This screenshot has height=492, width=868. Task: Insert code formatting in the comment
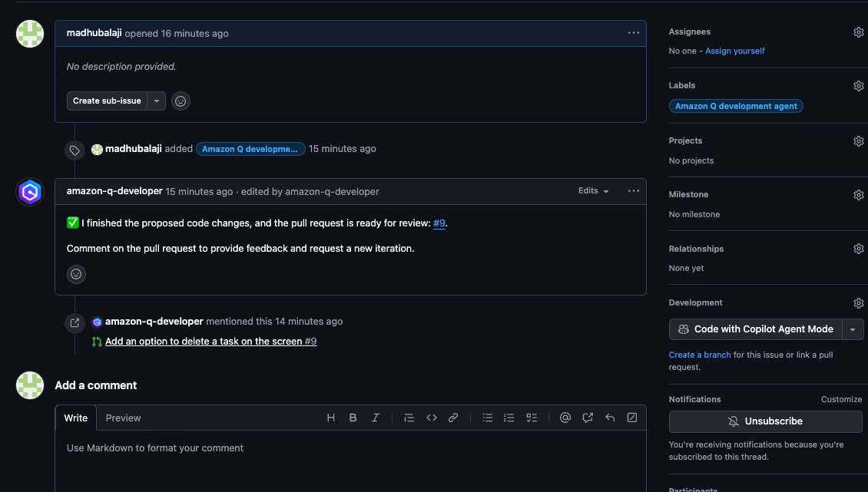click(431, 418)
